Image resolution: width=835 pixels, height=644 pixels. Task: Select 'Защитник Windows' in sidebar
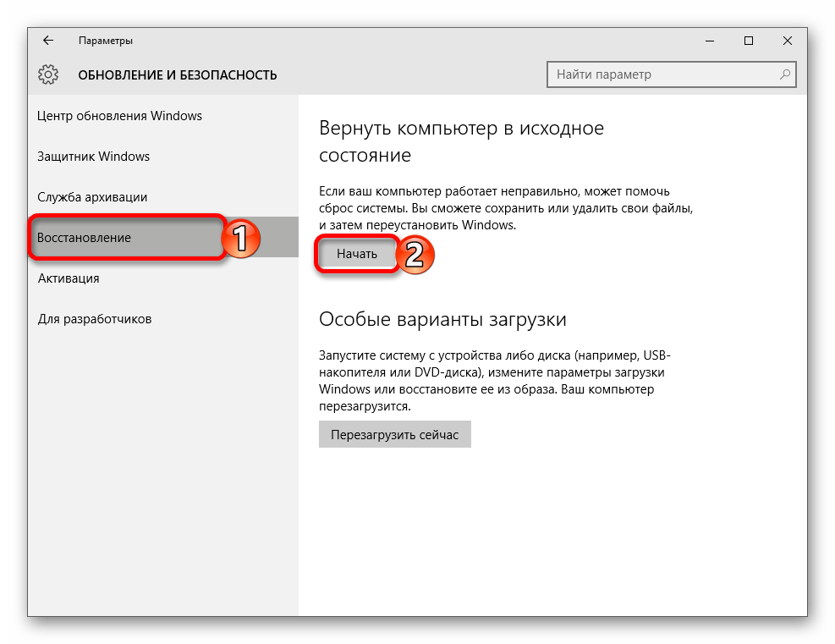click(94, 157)
